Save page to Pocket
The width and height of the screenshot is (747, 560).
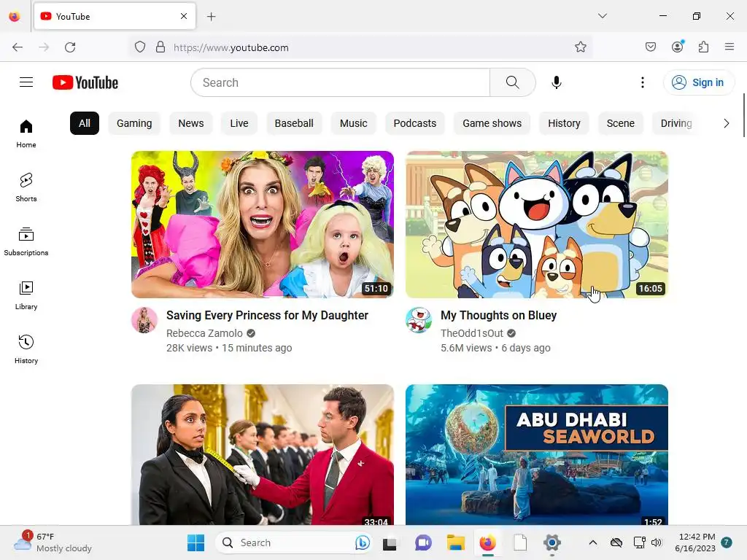point(650,47)
